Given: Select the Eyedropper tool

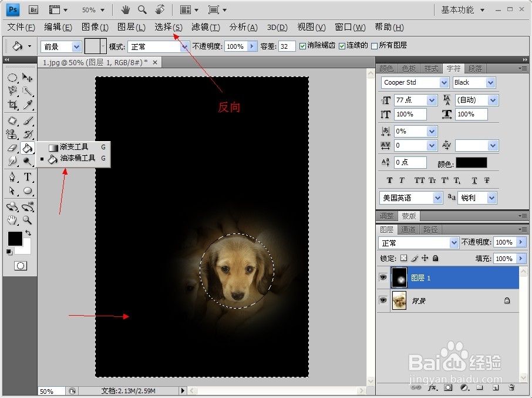Looking at the screenshot, I should coord(28,104).
